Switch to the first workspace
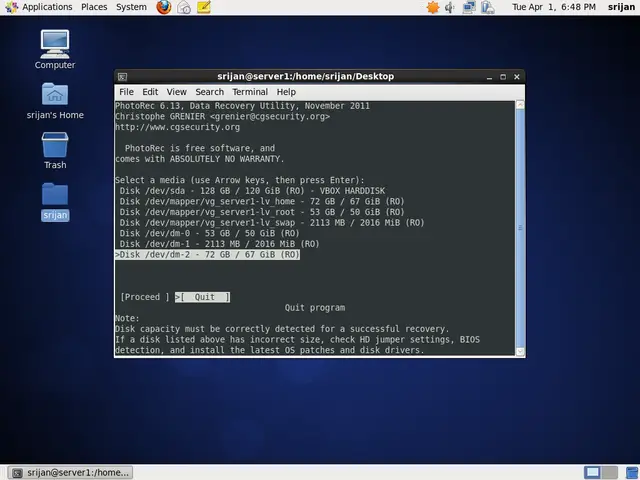Image resolution: width=640 pixels, height=480 pixels. (592, 472)
